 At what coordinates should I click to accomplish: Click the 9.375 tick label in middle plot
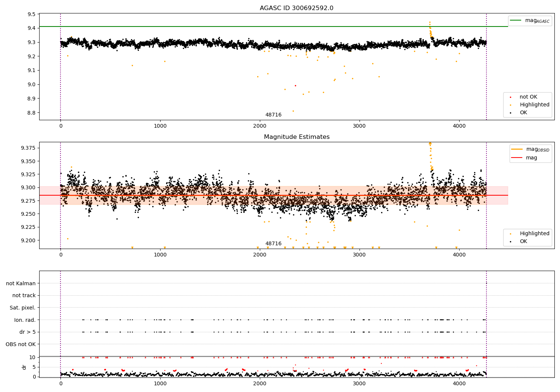click(x=28, y=148)
